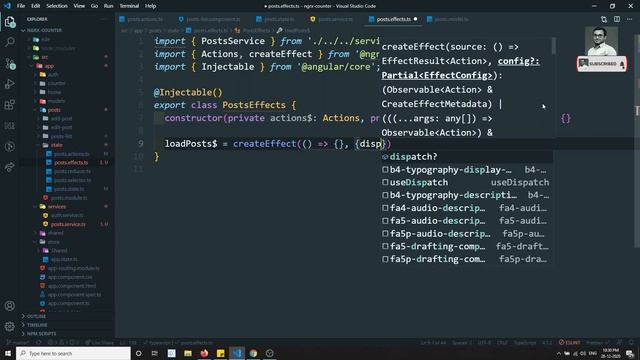Screen dimensions: 640x360
Task: Open the notification center icon
Action: [x=630, y=353]
